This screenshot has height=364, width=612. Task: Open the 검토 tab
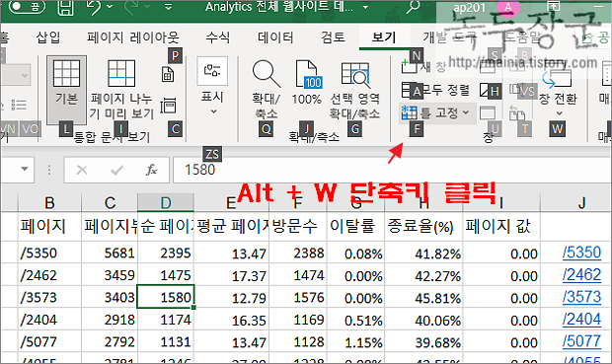point(333,37)
